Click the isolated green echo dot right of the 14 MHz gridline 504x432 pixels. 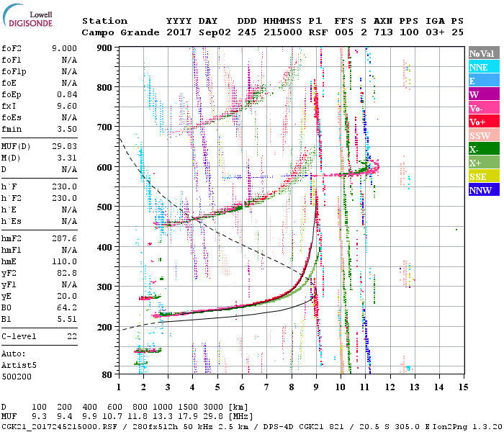click(x=456, y=230)
